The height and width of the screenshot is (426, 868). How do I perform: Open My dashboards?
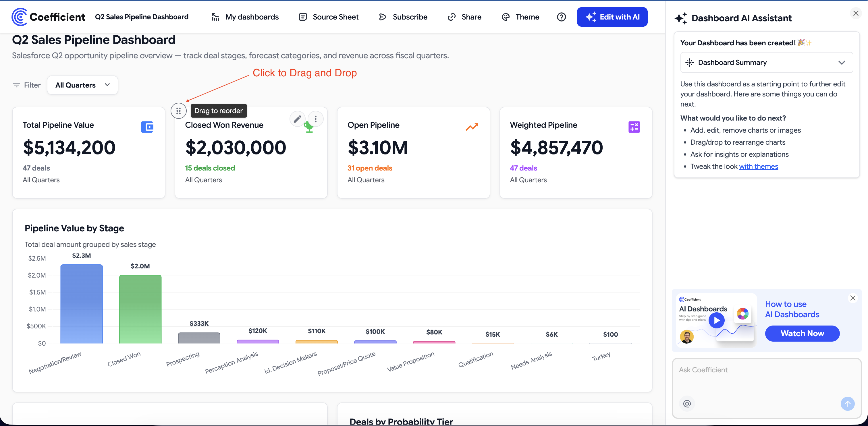click(x=245, y=17)
